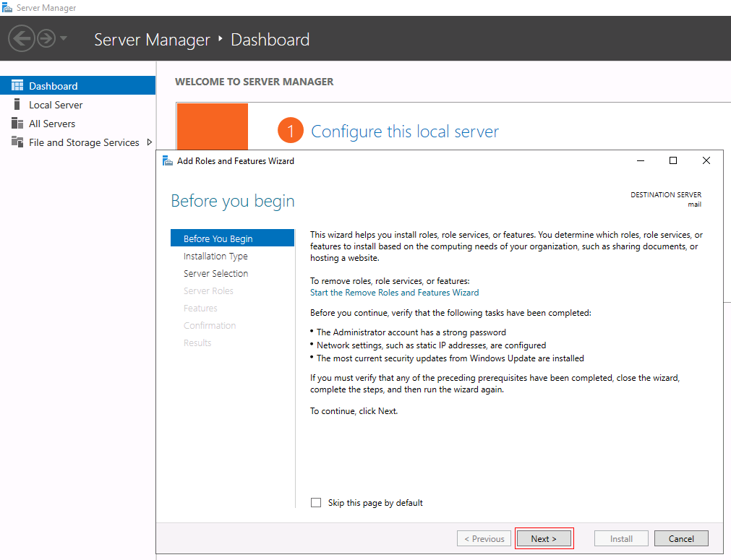Click the Server Manager title bar icon
The width and height of the screenshot is (731, 560).
(x=7, y=7)
